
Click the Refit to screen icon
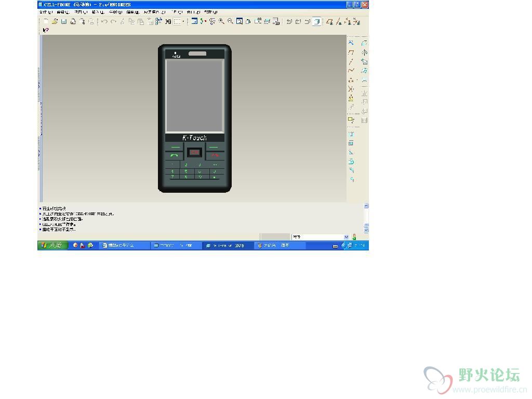click(240, 21)
